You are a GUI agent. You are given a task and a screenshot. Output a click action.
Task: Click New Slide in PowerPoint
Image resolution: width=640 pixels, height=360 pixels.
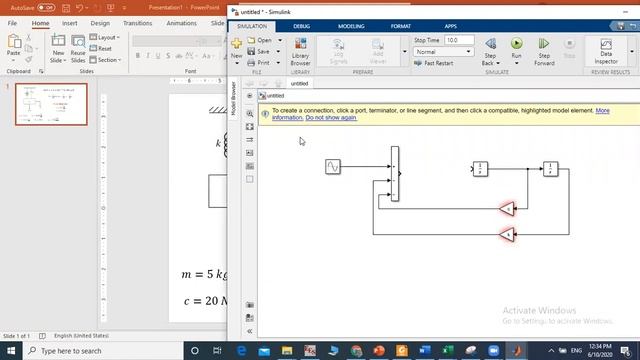(58, 49)
